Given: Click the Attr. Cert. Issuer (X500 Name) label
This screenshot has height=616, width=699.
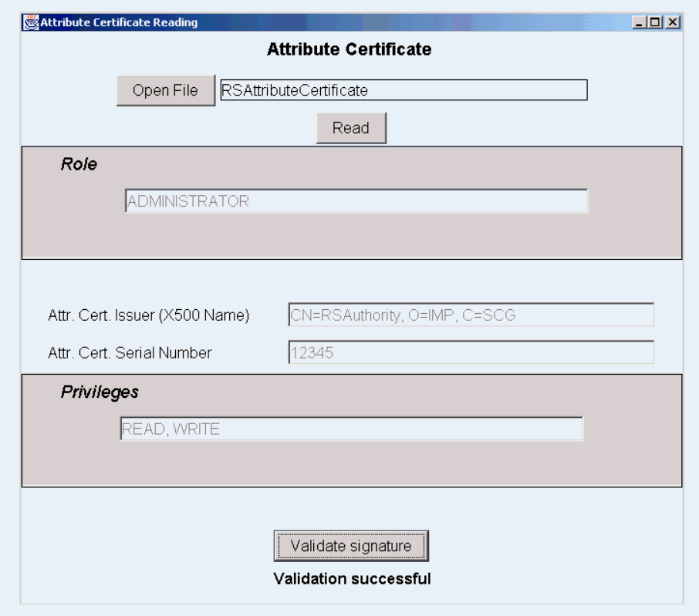Looking at the screenshot, I should (148, 315).
